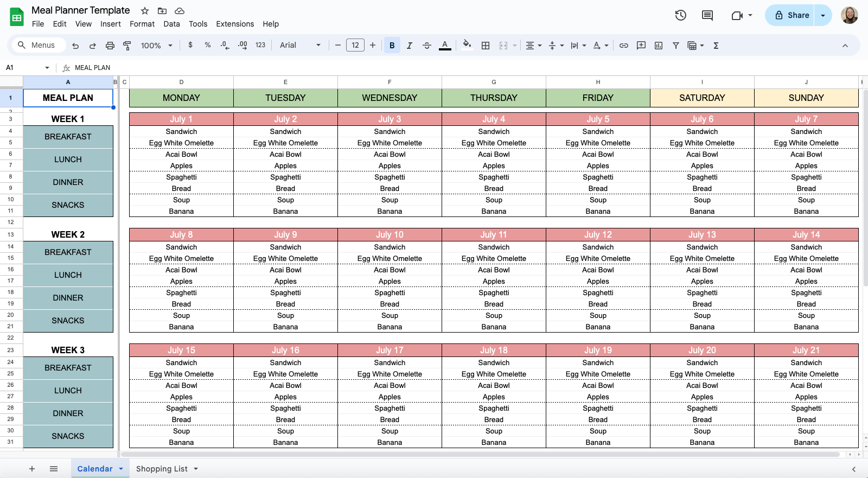
Task: Click the Create a filter icon
Action: coord(676,46)
